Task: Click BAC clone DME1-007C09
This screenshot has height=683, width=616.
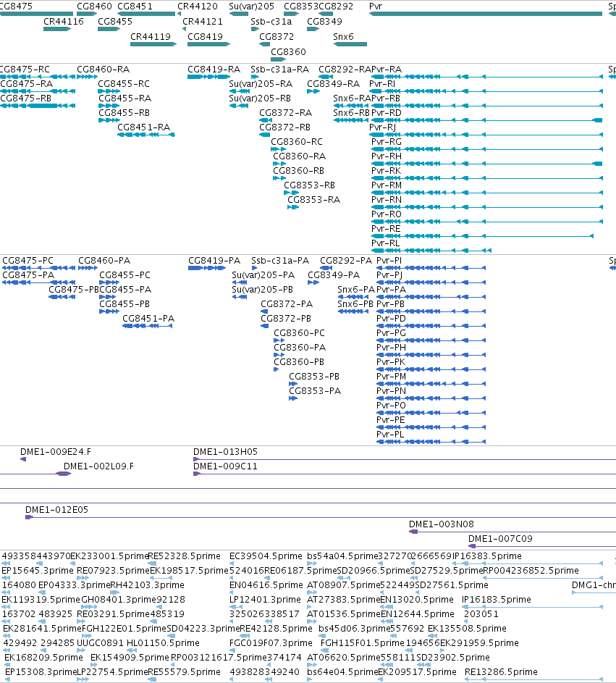Action: click(x=542, y=546)
